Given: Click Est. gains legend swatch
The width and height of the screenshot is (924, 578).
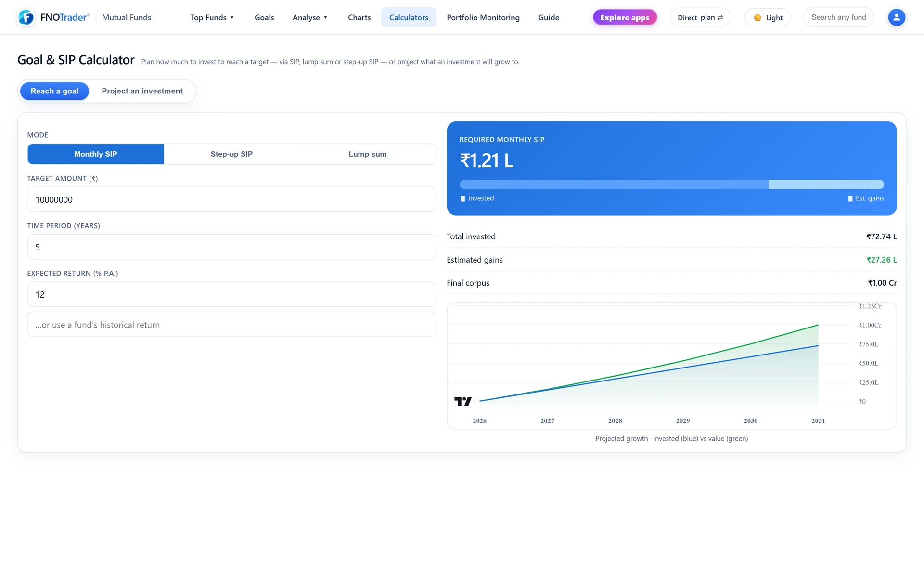Looking at the screenshot, I should (850, 198).
